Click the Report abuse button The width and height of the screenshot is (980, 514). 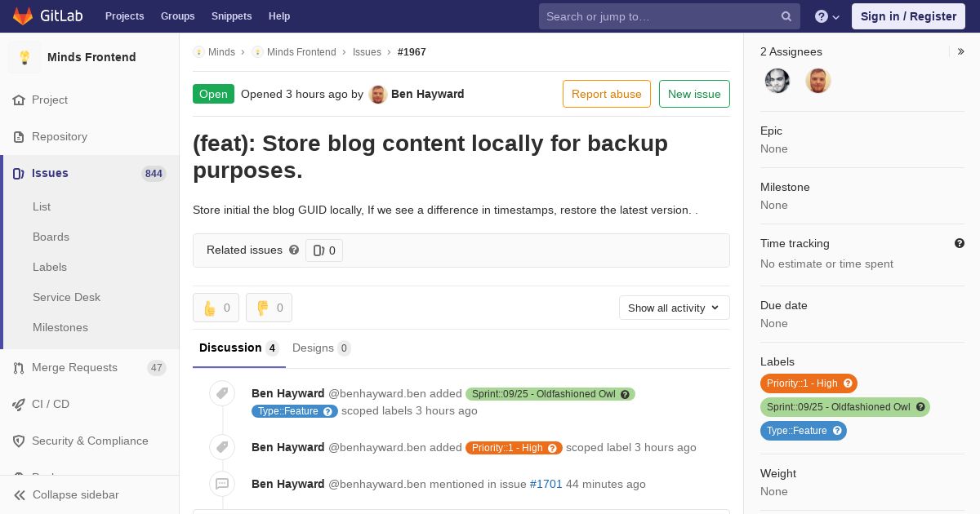tap(607, 94)
